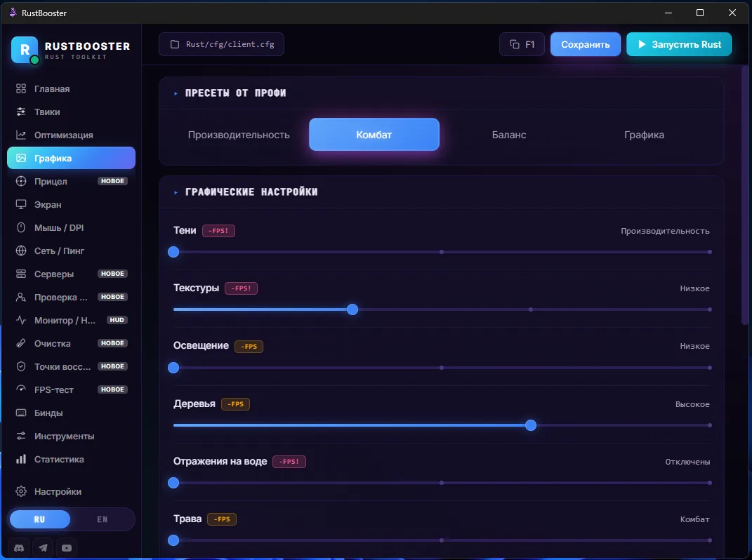This screenshot has height=560, width=752.
Task: Click the Текстуры slider handle
Action: tap(352, 309)
